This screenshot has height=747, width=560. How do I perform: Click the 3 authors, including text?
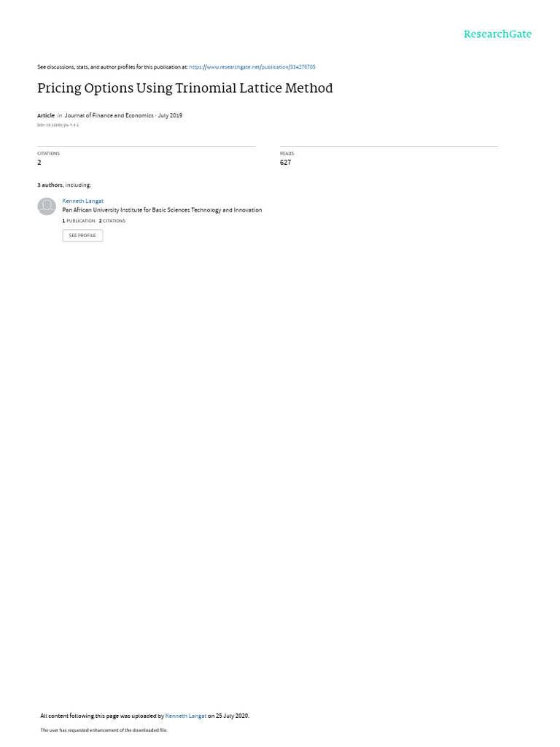[64, 185]
